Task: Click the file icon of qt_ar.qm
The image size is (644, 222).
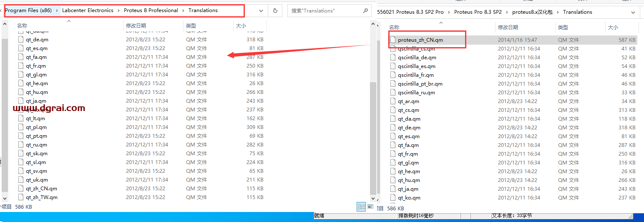Action: pos(392,101)
